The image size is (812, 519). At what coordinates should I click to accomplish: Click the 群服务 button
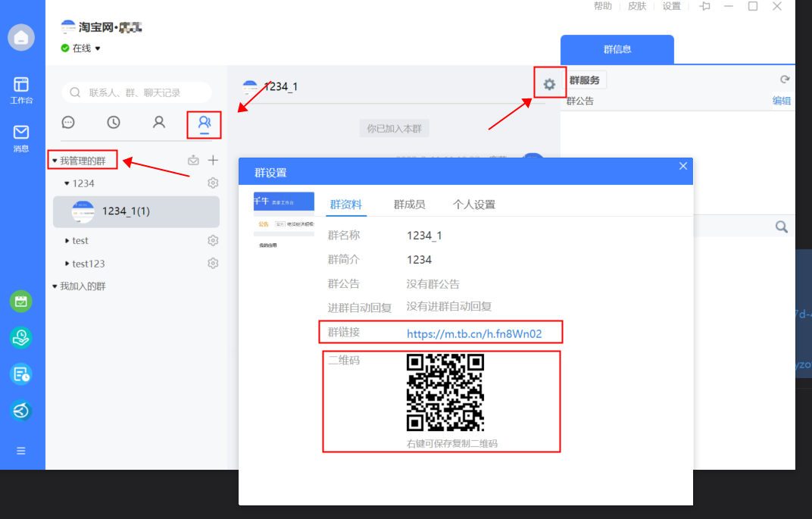pos(585,80)
